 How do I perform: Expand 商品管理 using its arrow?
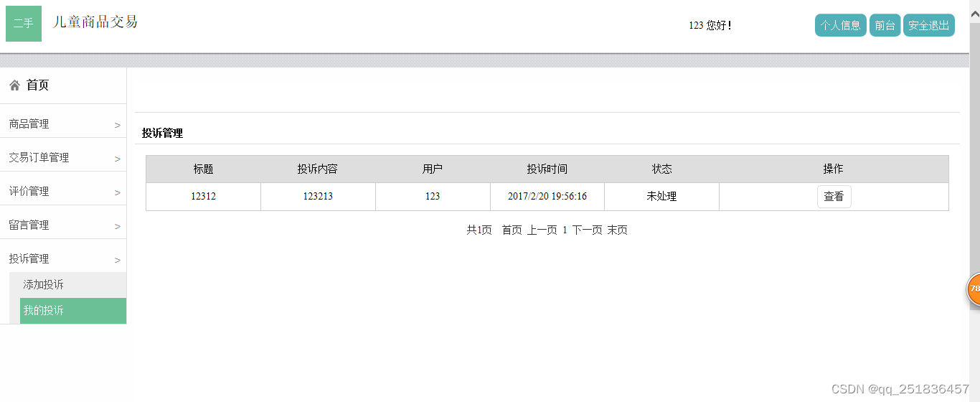pyautogui.click(x=117, y=125)
